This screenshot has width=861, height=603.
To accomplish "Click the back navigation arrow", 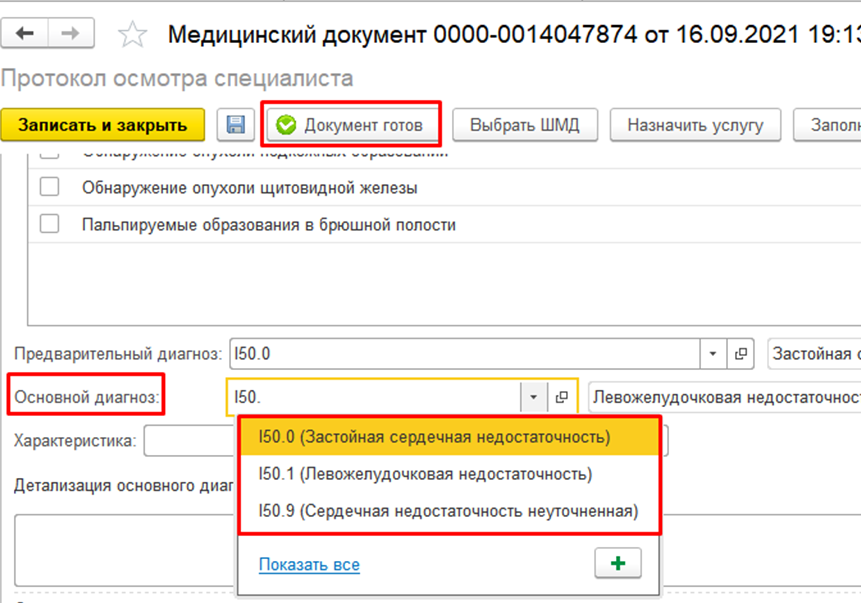I will click(x=26, y=33).
